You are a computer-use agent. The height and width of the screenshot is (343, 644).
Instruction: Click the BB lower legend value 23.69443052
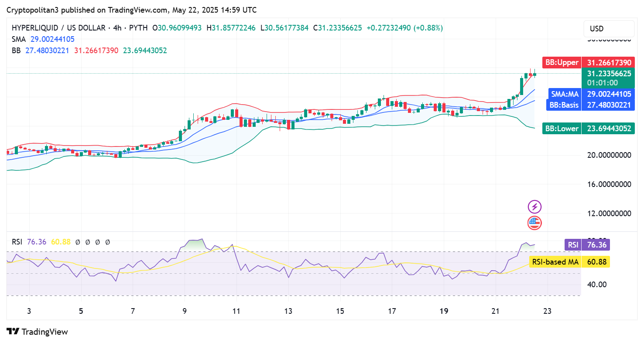coord(145,51)
